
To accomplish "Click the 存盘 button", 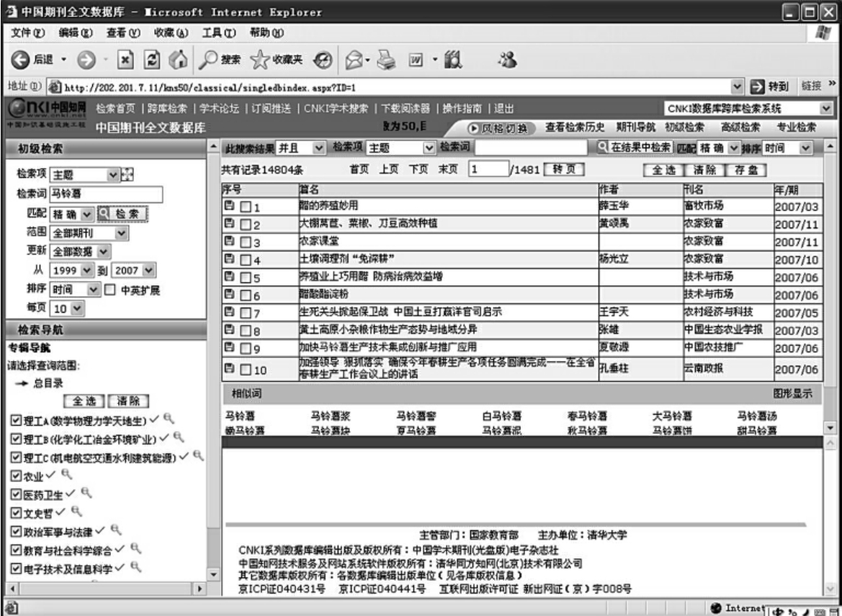I will click(x=746, y=170).
